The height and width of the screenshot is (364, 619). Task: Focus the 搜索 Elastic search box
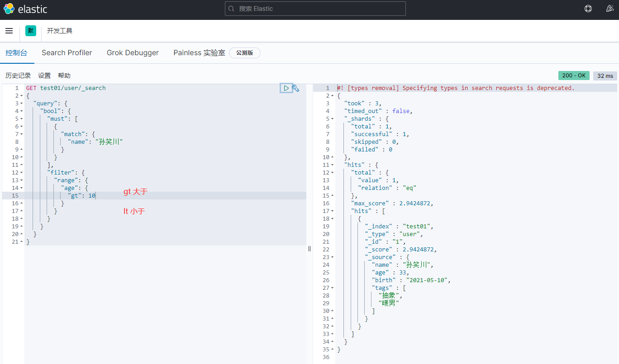pos(315,9)
